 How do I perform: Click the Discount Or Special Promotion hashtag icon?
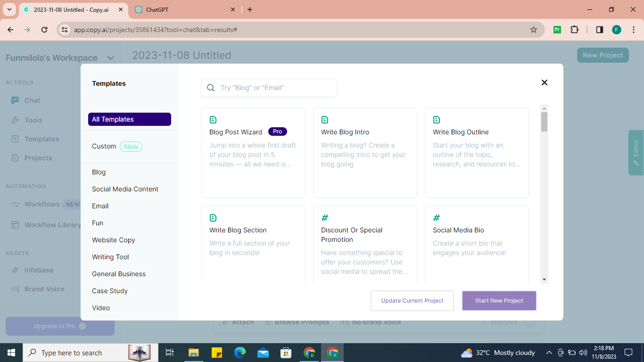tap(325, 218)
